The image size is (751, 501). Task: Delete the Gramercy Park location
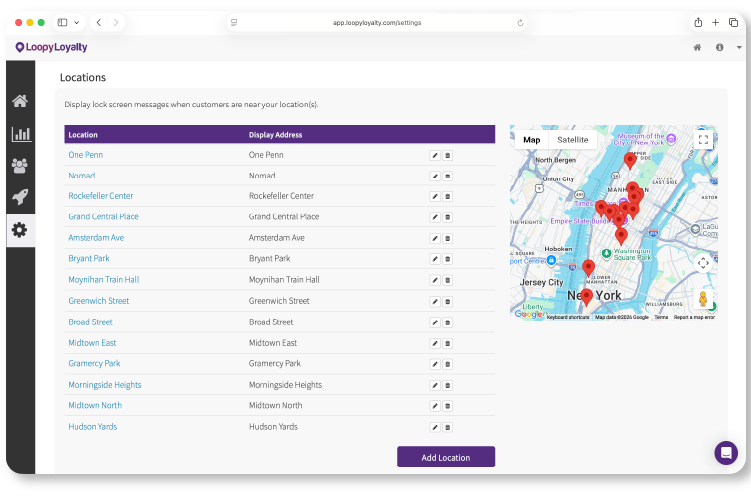point(447,364)
